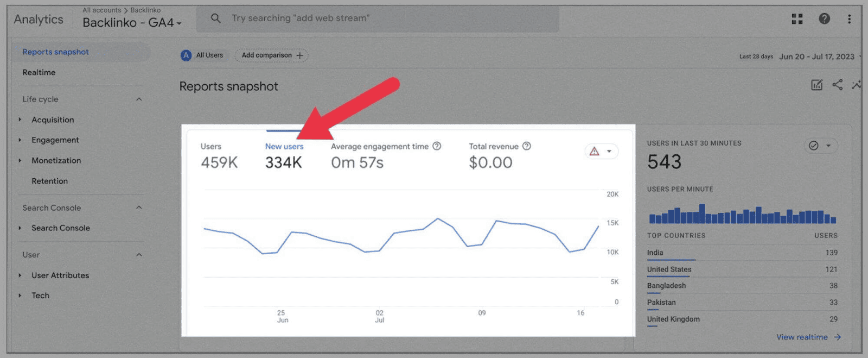Follow the View realtime link

[x=802, y=337]
